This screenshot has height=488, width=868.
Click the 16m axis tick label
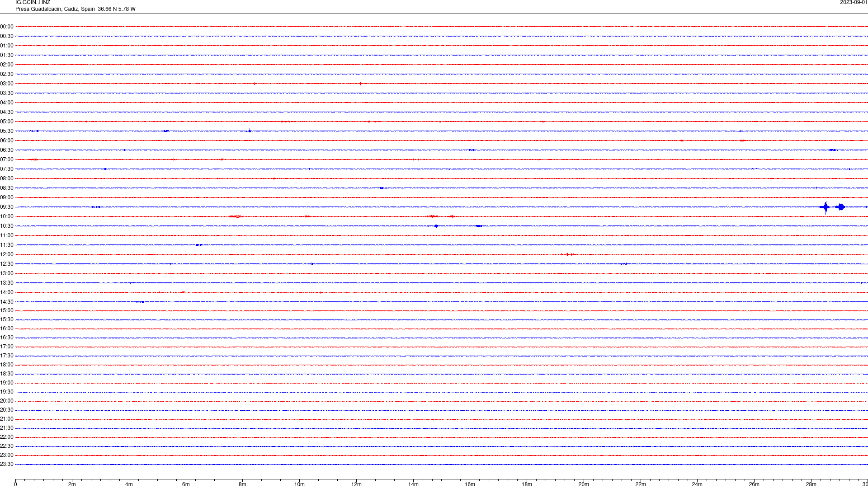click(x=470, y=484)
